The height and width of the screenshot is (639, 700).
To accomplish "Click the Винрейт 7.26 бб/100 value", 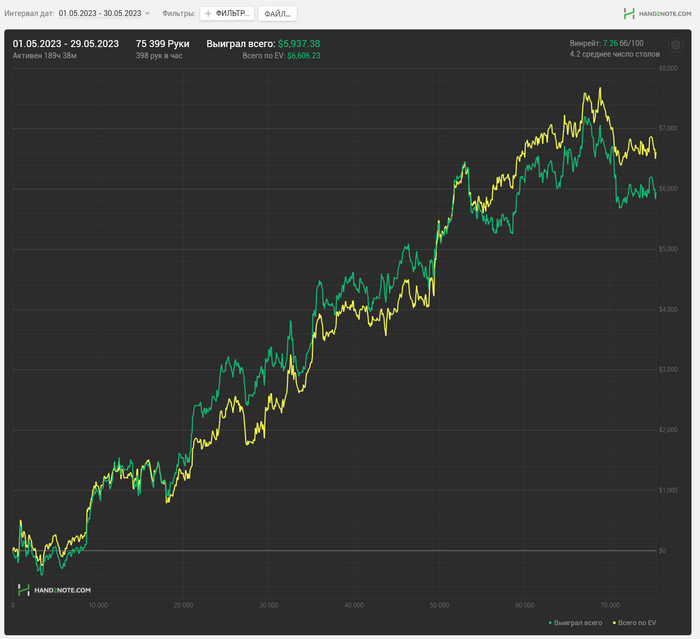I will pyautogui.click(x=607, y=43).
